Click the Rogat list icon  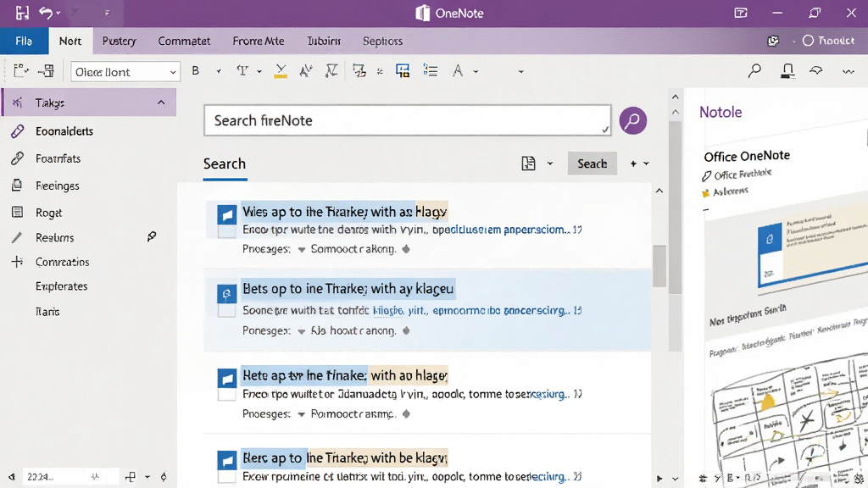17,213
